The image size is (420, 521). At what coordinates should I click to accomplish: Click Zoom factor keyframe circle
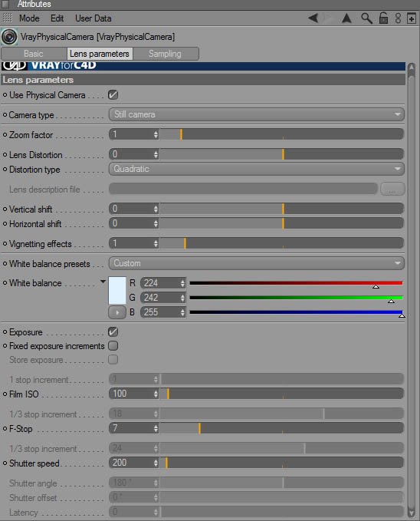click(5, 134)
